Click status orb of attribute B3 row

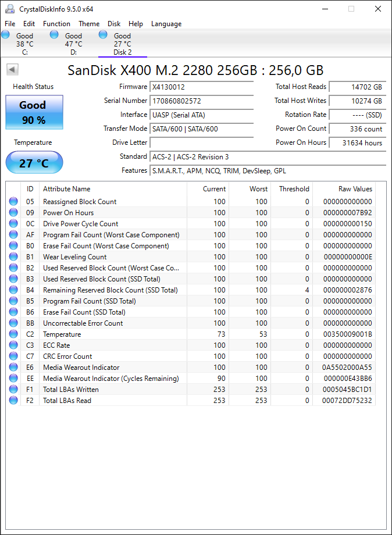click(13, 279)
